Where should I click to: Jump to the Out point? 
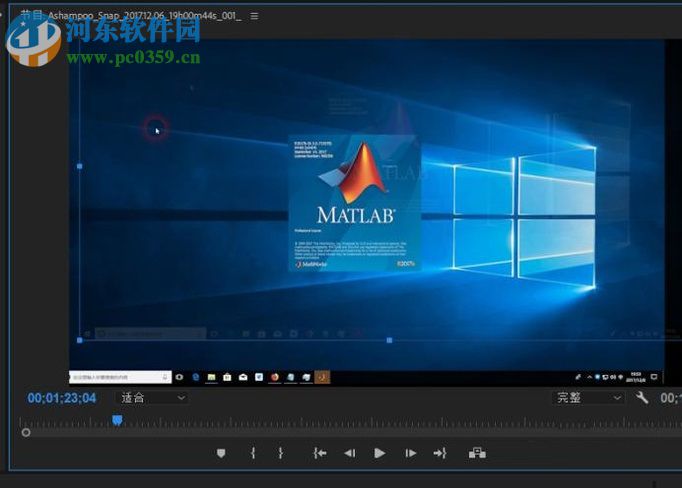click(x=439, y=453)
